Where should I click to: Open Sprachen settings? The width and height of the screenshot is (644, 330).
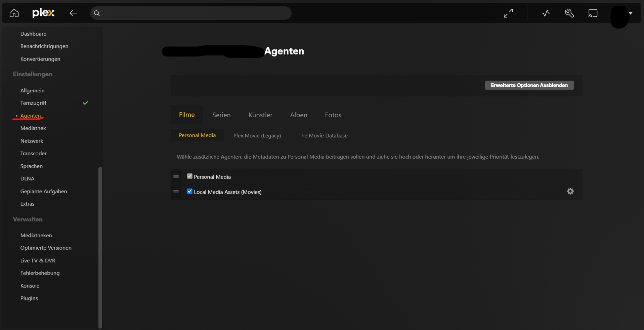[31, 166]
